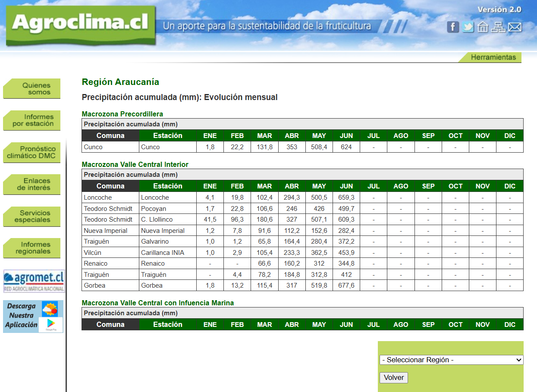Open Informes regionales sidebar item

(32, 248)
